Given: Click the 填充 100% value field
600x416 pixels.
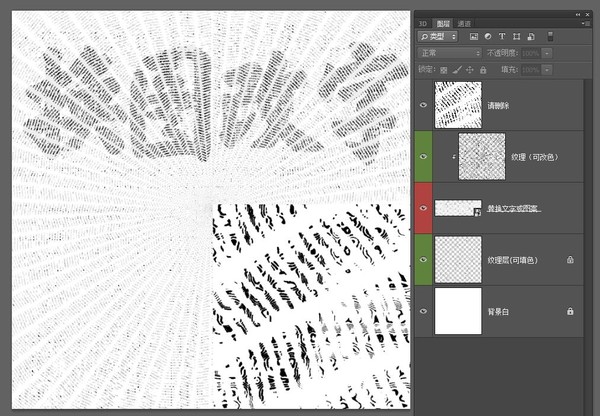Looking at the screenshot, I should coord(531,70).
